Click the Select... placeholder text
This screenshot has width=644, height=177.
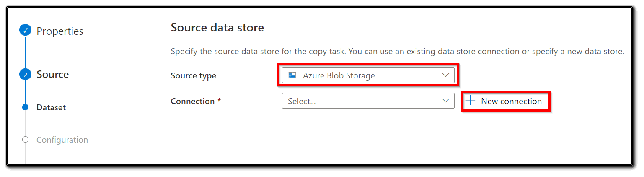(x=302, y=101)
